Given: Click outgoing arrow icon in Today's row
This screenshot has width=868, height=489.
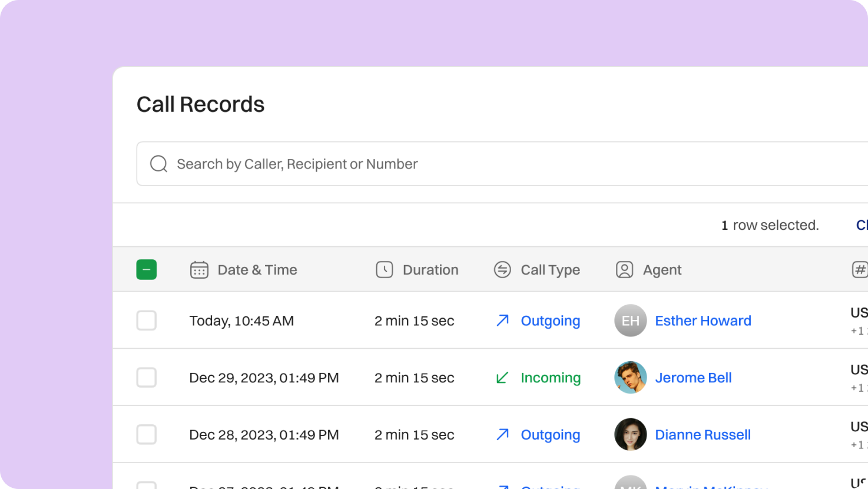Looking at the screenshot, I should pyautogui.click(x=502, y=321).
